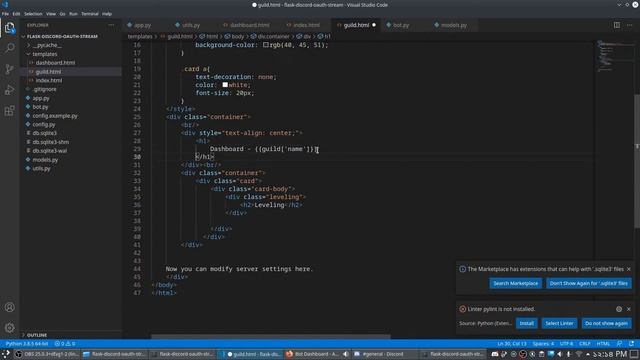
Task: Select guild.html in explorer tree
Action: [x=48, y=72]
